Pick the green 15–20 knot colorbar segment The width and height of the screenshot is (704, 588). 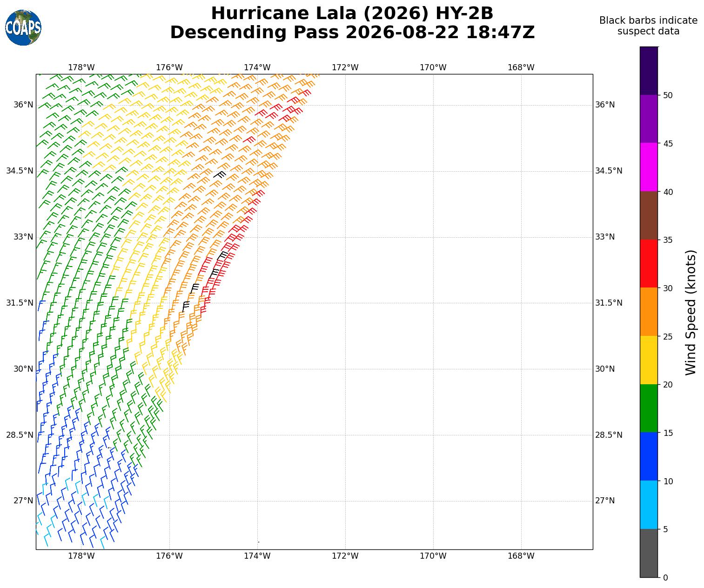tap(649, 408)
